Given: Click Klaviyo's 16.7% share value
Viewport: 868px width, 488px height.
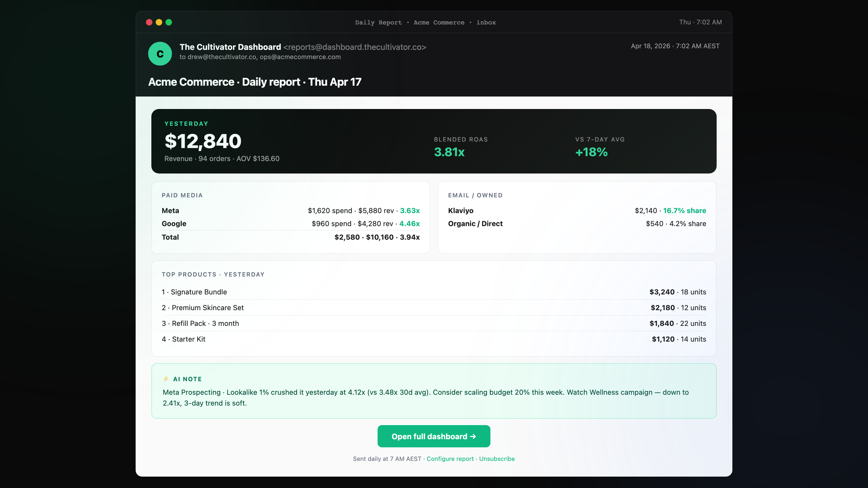Looking at the screenshot, I should click(x=684, y=210).
